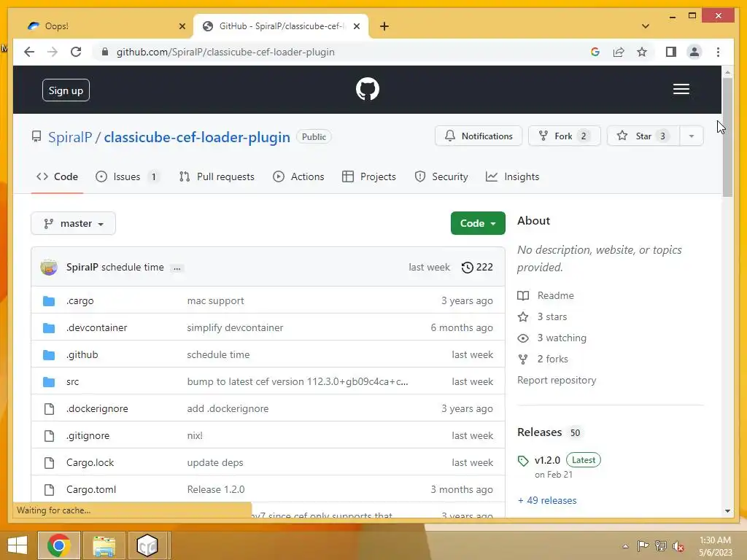Open 2 forks link
Image resolution: width=747 pixels, height=560 pixels.
click(x=543, y=359)
